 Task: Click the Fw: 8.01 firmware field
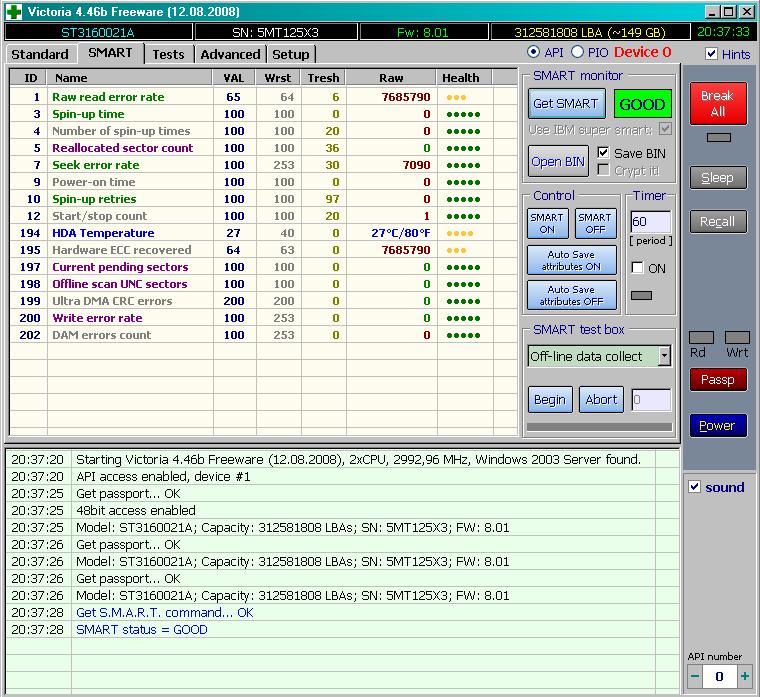424,32
